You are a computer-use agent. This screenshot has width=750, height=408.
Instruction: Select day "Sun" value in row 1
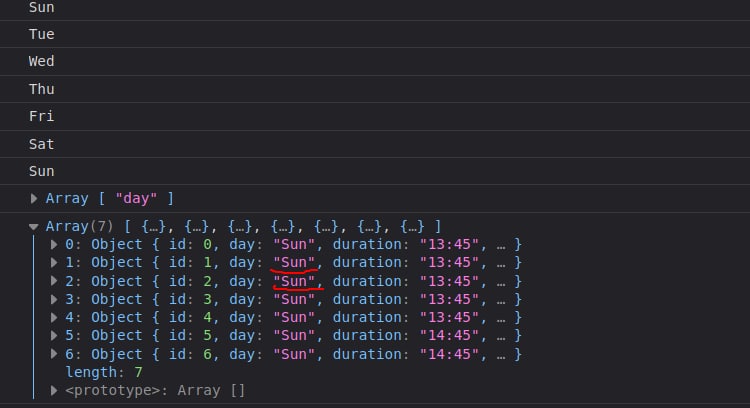click(x=294, y=263)
